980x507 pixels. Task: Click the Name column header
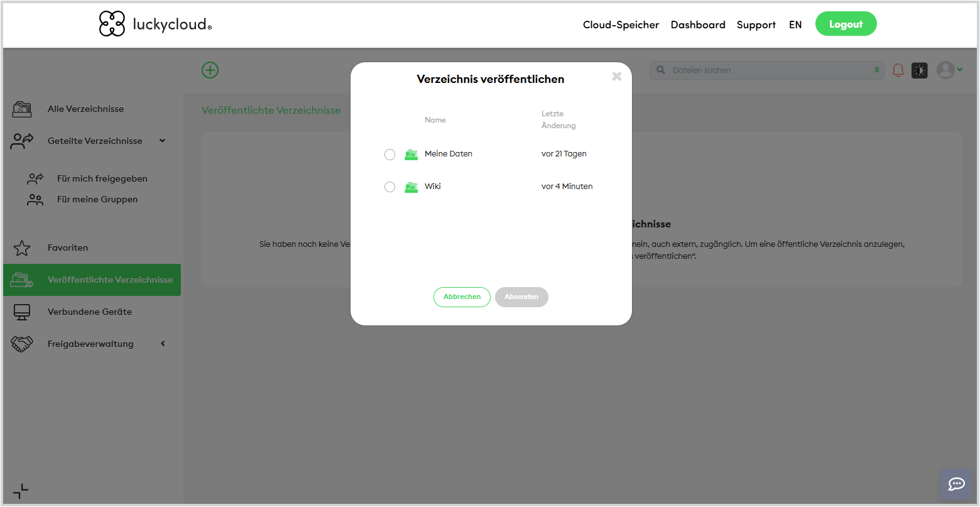(435, 120)
